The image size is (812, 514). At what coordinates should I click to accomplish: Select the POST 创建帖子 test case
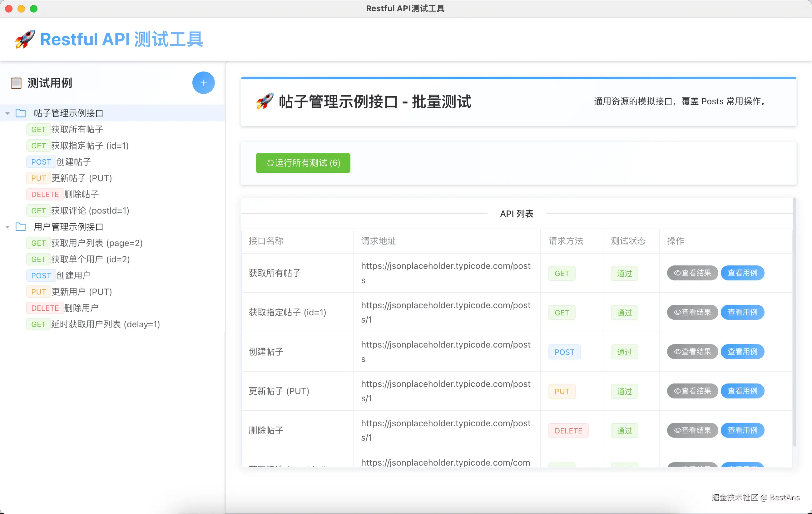pos(73,162)
